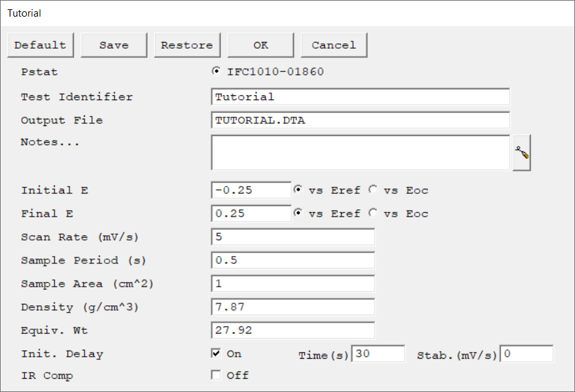Toggle the Init. Delay On checkbox
This screenshot has height=392, width=575.
(x=216, y=353)
